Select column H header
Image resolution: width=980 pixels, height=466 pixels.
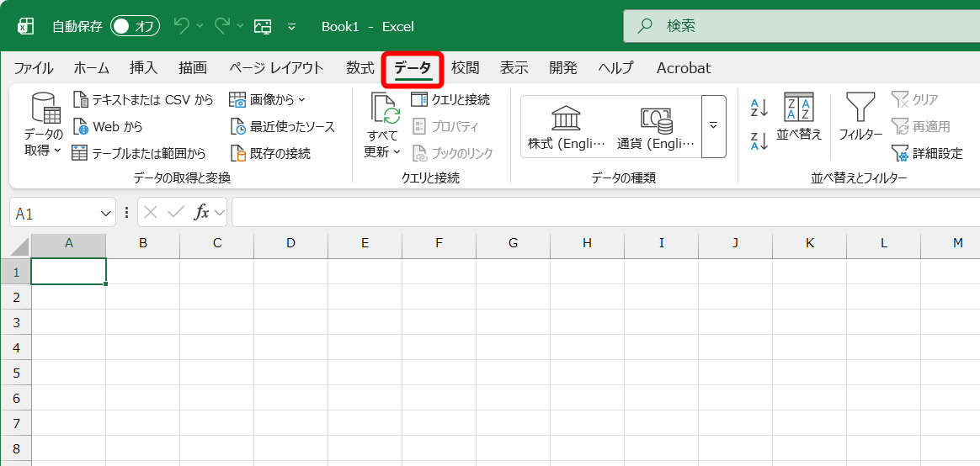587,244
